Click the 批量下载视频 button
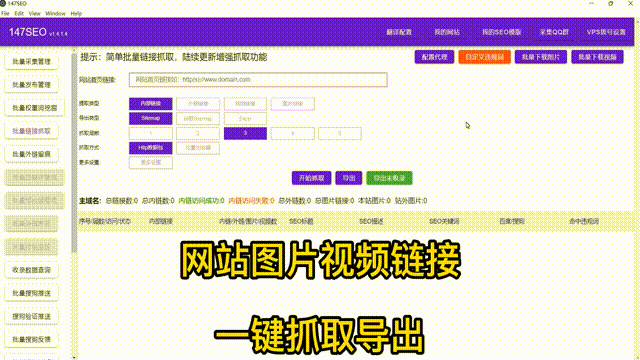This screenshot has height=360, width=640. (597, 57)
